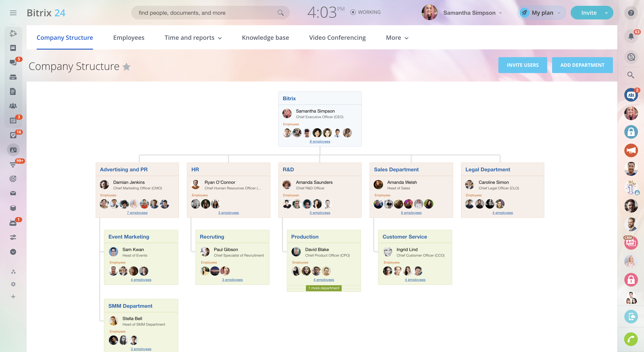The width and height of the screenshot is (644, 352).
Task: Expand the Time and reports dropdown
Action: (193, 38)
